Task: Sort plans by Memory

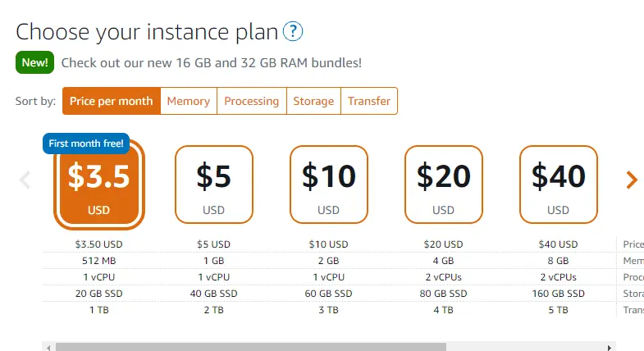Action: point(189,101)
